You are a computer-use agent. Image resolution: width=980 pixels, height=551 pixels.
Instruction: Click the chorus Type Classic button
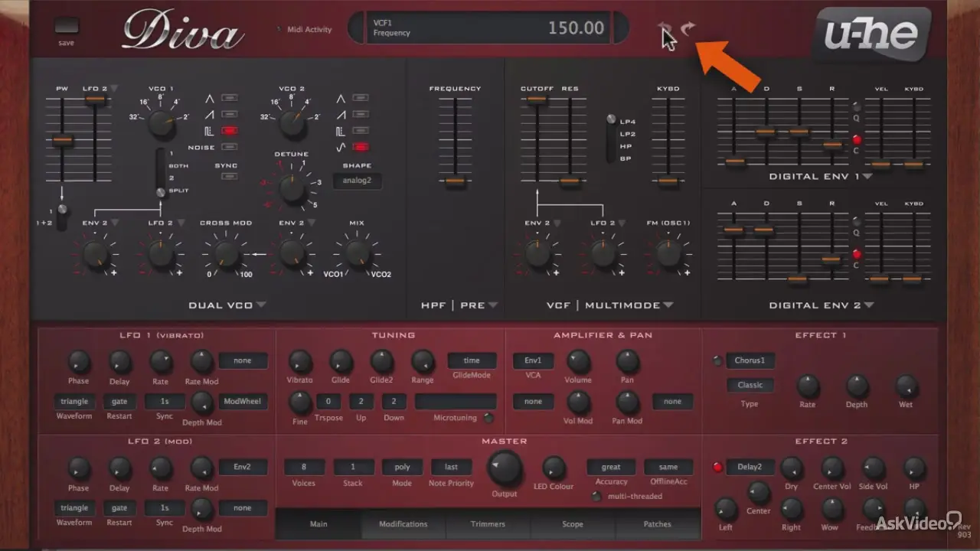point(750,385)
